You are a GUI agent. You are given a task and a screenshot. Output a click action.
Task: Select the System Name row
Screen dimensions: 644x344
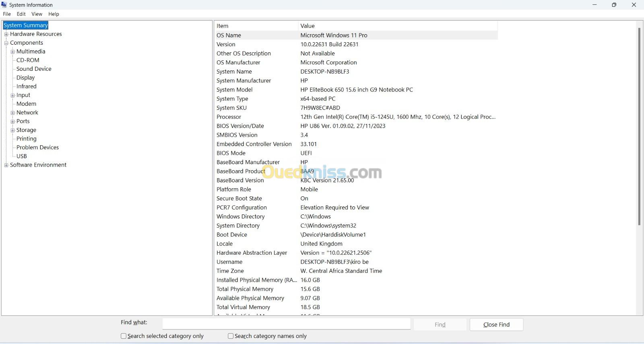click(x=356, y=72)
